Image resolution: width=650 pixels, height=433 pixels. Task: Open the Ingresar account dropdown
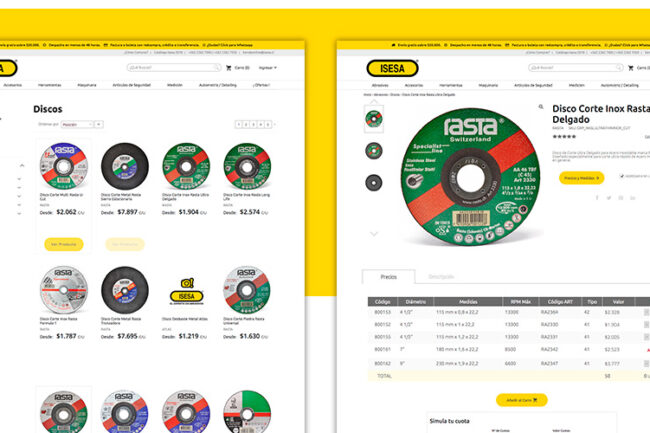(x=267, y=68)
